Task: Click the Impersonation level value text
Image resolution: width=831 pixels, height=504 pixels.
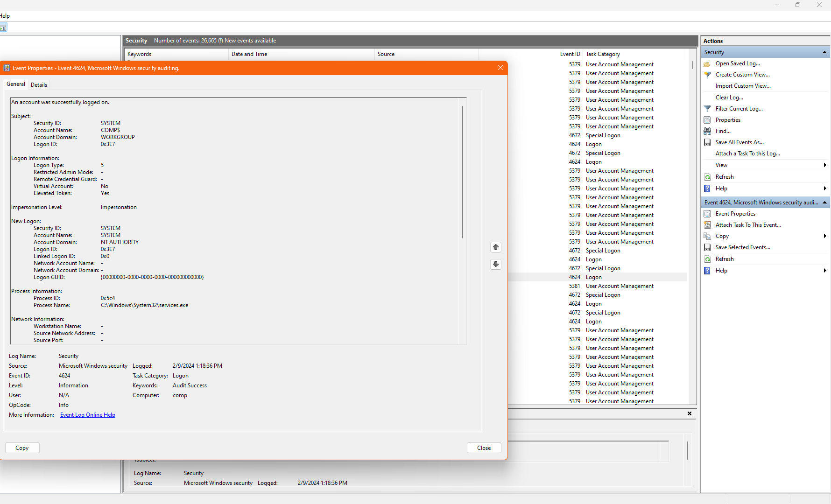Action: pos(119,207)
